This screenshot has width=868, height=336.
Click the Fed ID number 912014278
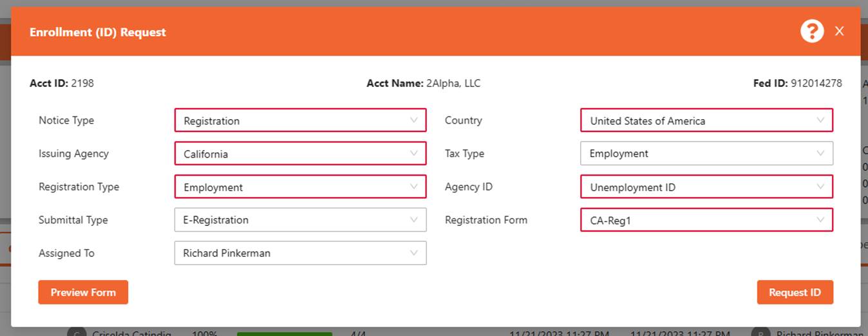click(x=816, y=83)
